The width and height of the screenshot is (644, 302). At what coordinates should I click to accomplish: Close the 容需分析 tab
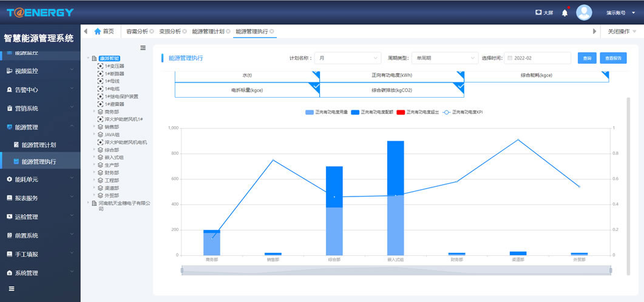click(x=152, y=32)
